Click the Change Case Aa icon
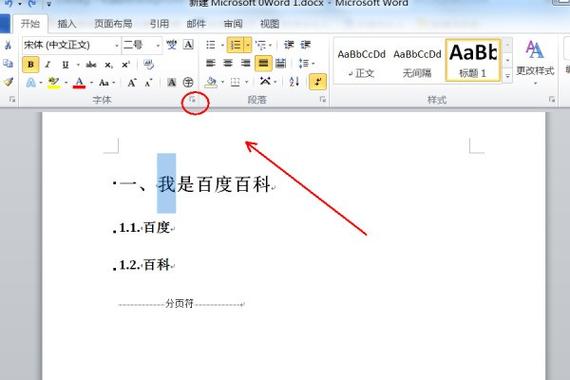 click(x=104, y=83)
